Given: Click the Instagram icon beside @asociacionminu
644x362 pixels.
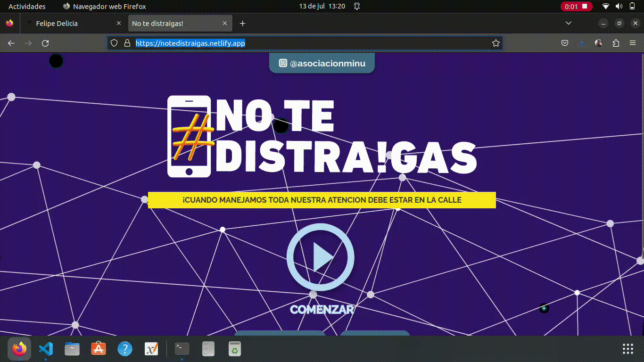Looking at the screenshot, I should tap(283, 63).
